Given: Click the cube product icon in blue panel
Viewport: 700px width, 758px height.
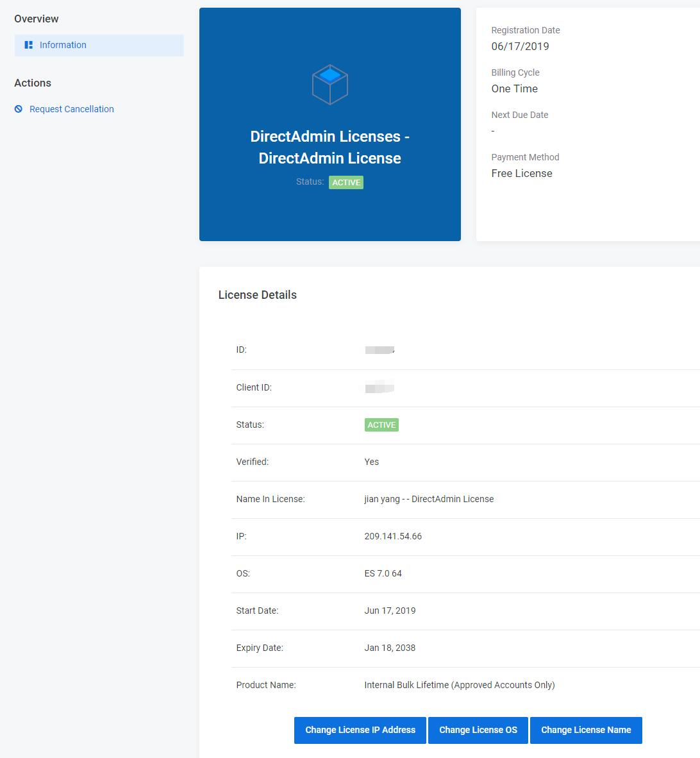Looking at the screenshot, I should point(329,84).
